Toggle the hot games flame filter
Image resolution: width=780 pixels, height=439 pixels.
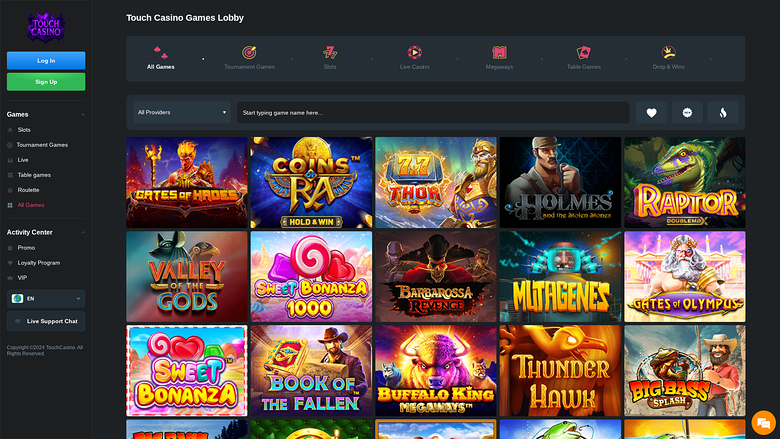[x=723, y=112]
